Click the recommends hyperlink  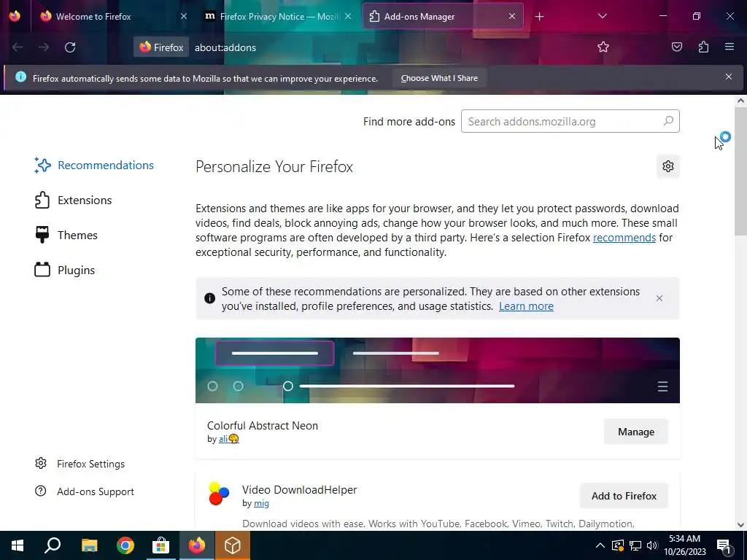624,238
